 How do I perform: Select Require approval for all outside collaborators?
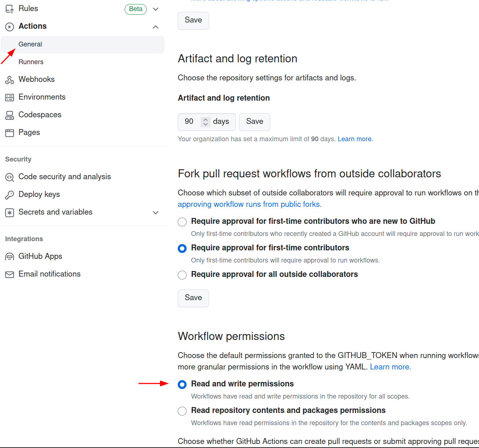182,275
